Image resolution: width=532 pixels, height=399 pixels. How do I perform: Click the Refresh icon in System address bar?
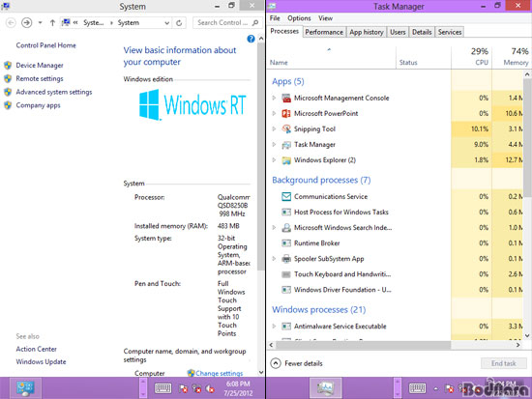[179, 23]
